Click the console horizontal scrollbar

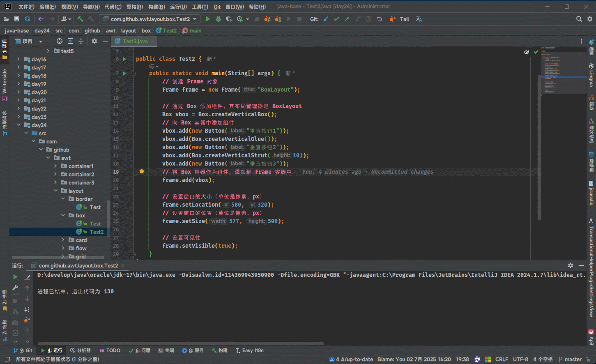pos(181,343)
